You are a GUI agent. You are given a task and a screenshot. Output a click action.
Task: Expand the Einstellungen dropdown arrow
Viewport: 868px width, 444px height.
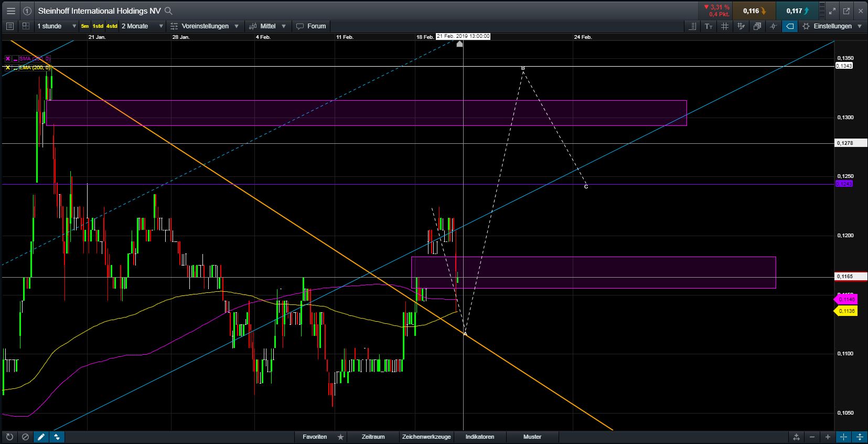(x=859, y=26)
